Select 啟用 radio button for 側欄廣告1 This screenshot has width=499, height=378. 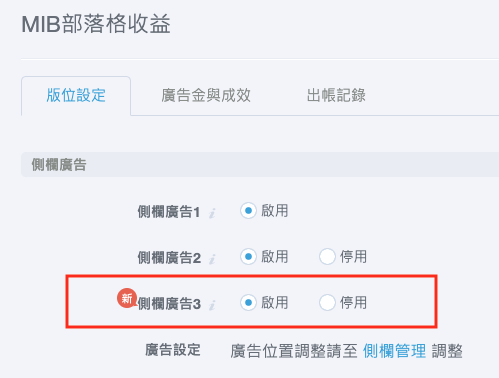pos(248,211)
